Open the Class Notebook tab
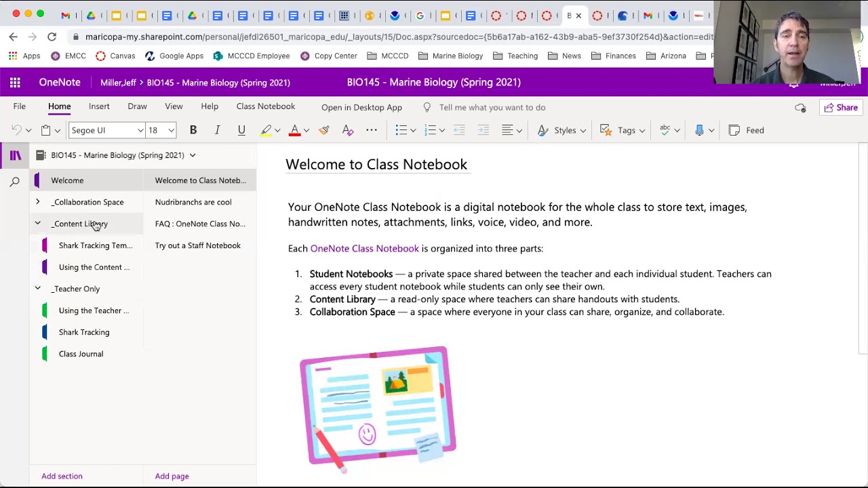868x488 pixels. (x=266, y=106)
